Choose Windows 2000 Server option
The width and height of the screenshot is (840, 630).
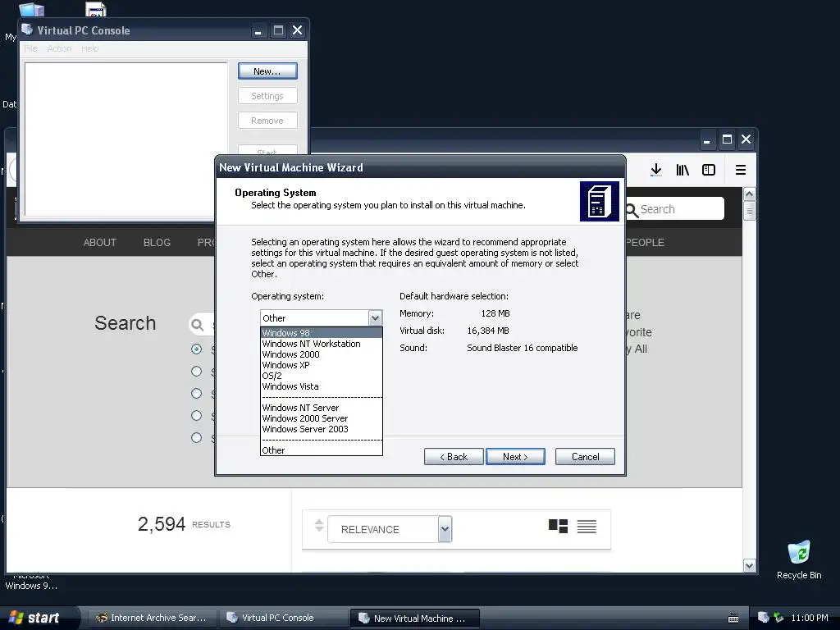tap(322, 418)
